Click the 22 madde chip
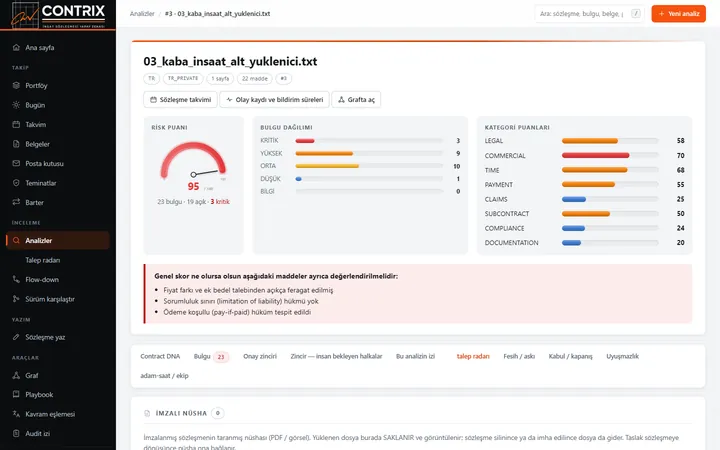Screen dimensions: 720x450 click(x=254, y=79)
